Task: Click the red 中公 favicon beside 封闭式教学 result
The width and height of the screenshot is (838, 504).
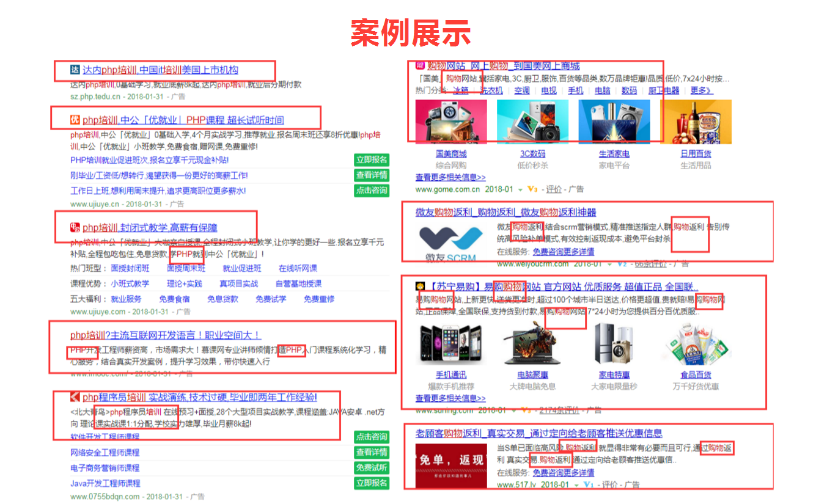Action: (x=75, y=228)
